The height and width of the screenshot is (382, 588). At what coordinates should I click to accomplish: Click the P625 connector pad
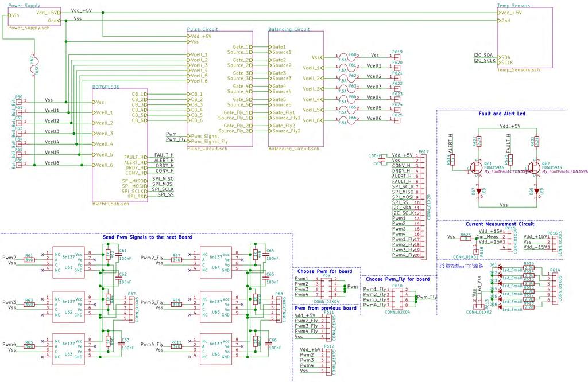coord(397,120)
